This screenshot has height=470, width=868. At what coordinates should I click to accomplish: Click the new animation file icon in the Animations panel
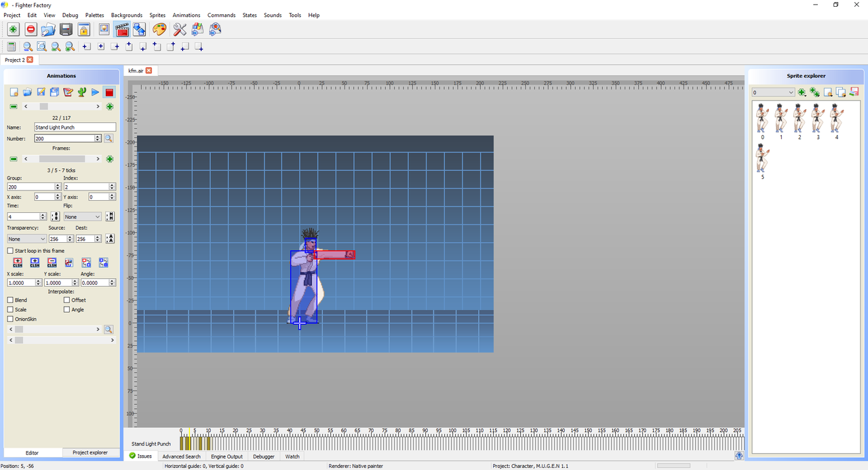pos(14,92)
